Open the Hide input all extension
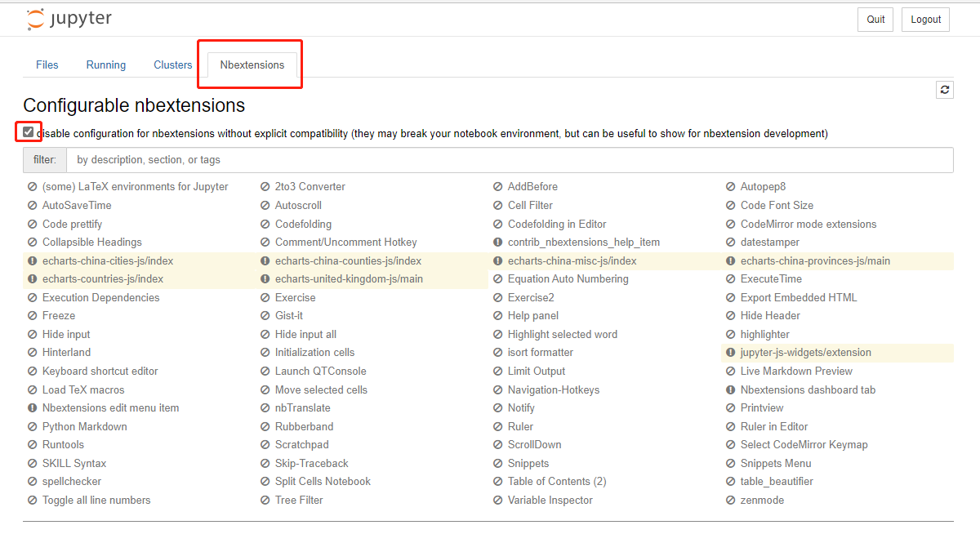This screenshot has height=543, width=980. click(305, 335)
